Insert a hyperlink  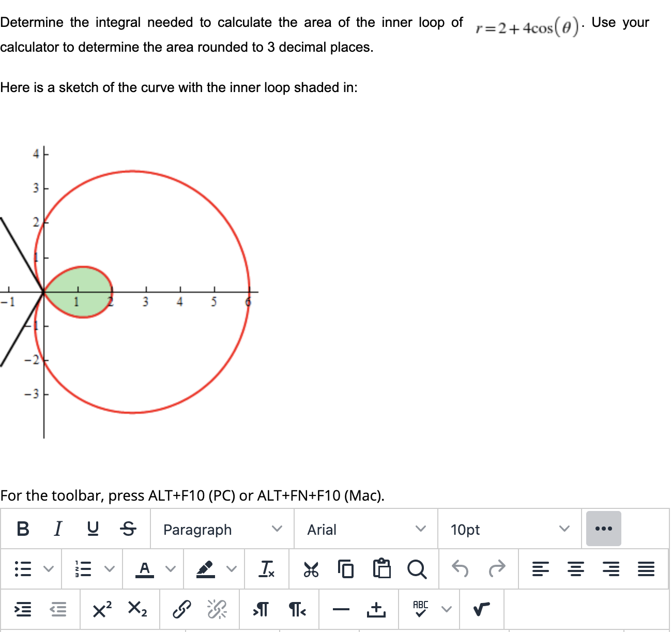[182, 610]
